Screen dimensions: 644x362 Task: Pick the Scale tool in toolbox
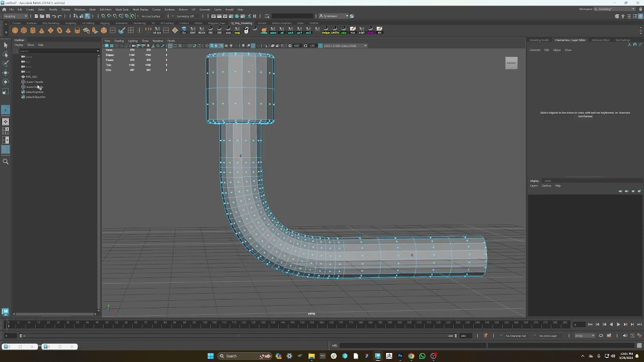(6, 91)
